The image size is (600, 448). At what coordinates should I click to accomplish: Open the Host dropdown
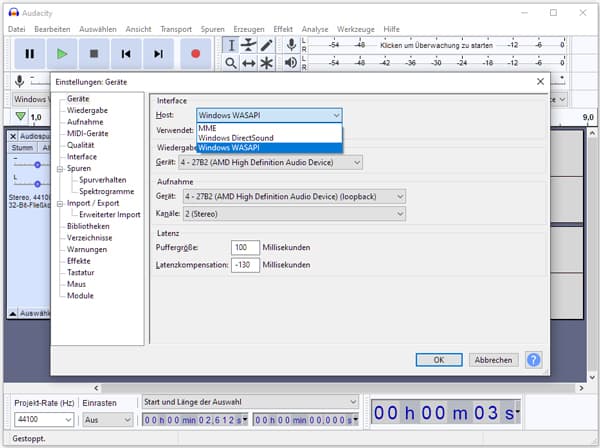pos(269,115)
